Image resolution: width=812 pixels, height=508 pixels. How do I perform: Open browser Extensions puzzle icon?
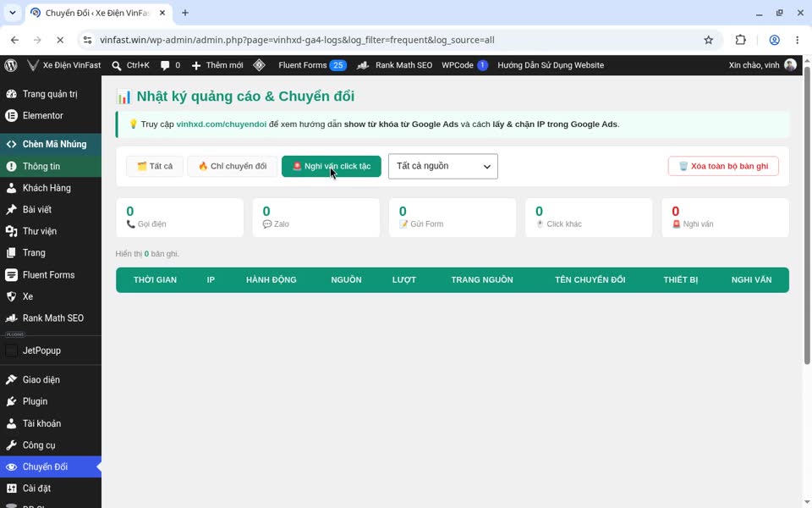tap(741, 40)
